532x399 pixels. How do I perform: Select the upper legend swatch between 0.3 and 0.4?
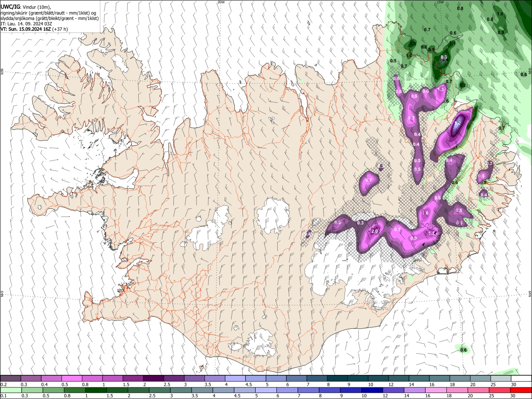click(31, 378)
